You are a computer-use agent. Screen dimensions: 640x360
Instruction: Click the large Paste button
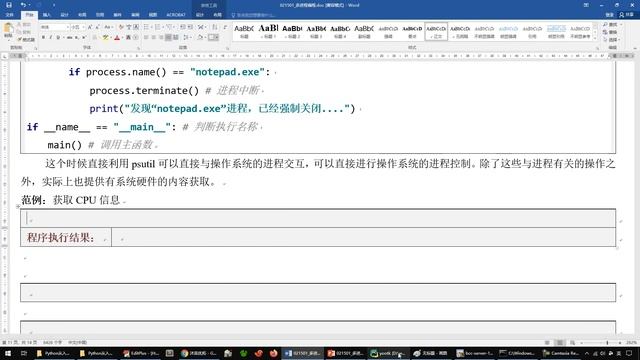tap(8, 31)
